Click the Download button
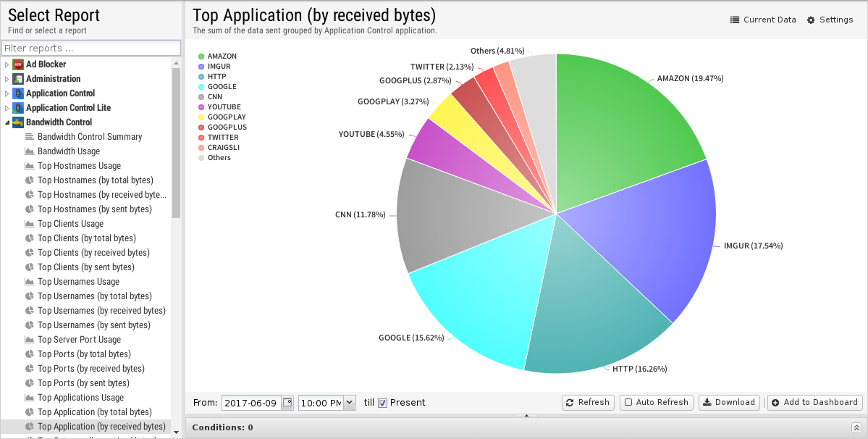Screen dimensions: 868x439 pyautogui.click(x=729, y=403)
